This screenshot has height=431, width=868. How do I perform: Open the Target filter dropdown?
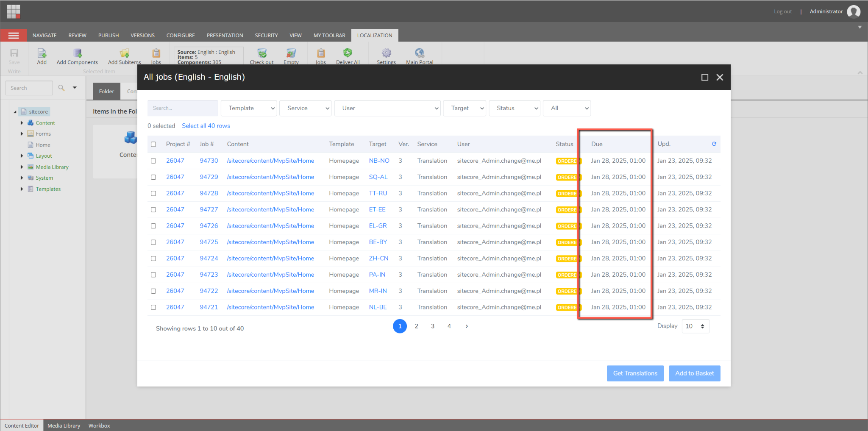point(465,108)
